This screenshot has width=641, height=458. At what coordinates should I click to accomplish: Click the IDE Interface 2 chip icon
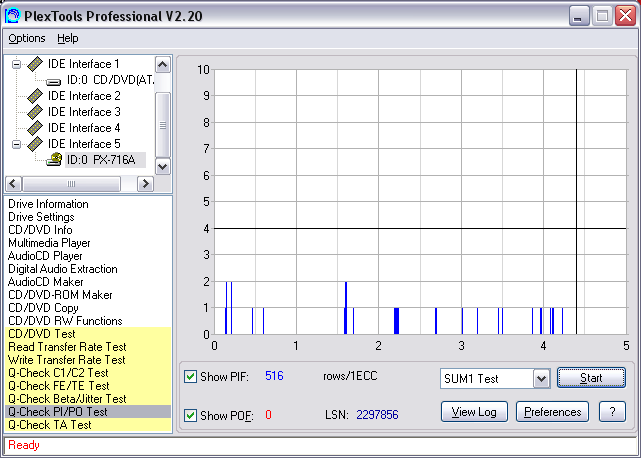[35, 96]
